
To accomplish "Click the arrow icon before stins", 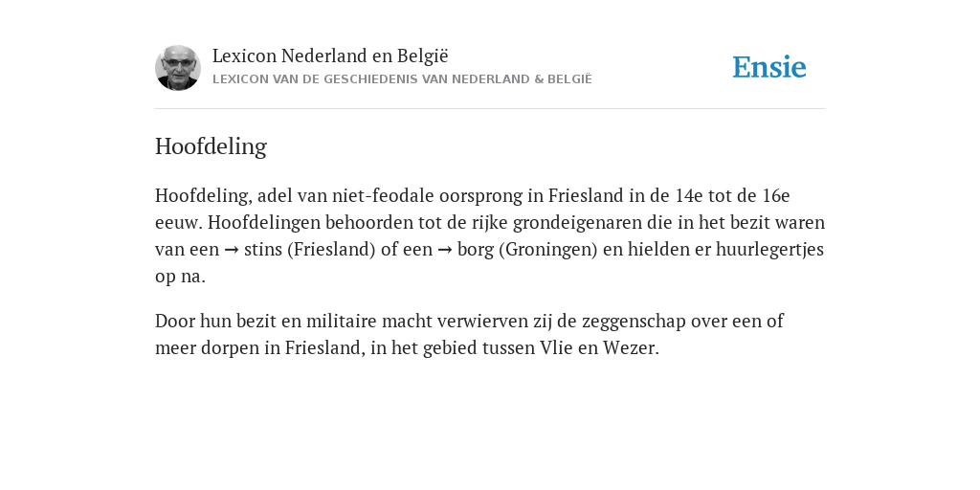I will pyautogui.click(x=232, y=250).
